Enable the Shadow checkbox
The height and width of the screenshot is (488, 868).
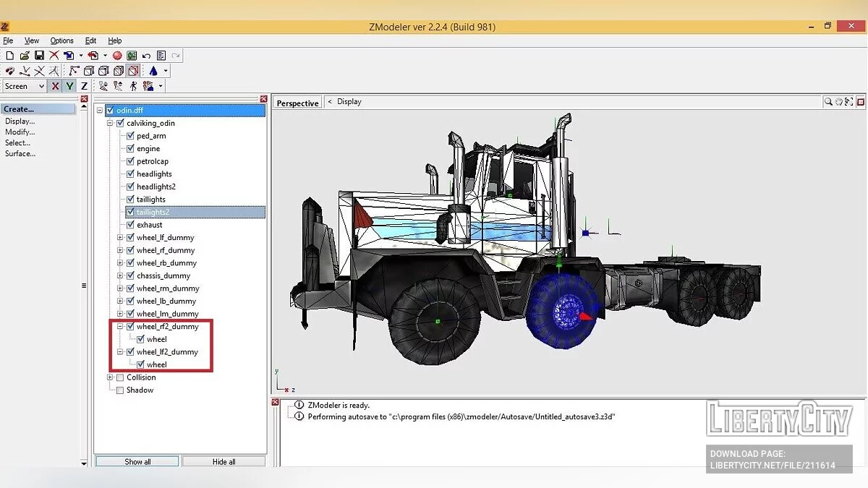pyautogui.click(x=120, y=390)
